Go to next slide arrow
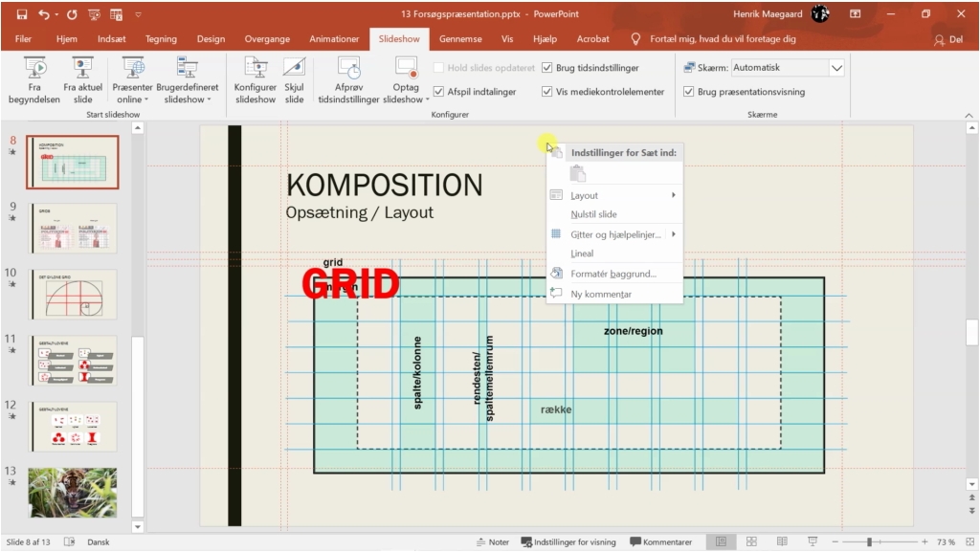The image size is (980, 552). [972, 510]
